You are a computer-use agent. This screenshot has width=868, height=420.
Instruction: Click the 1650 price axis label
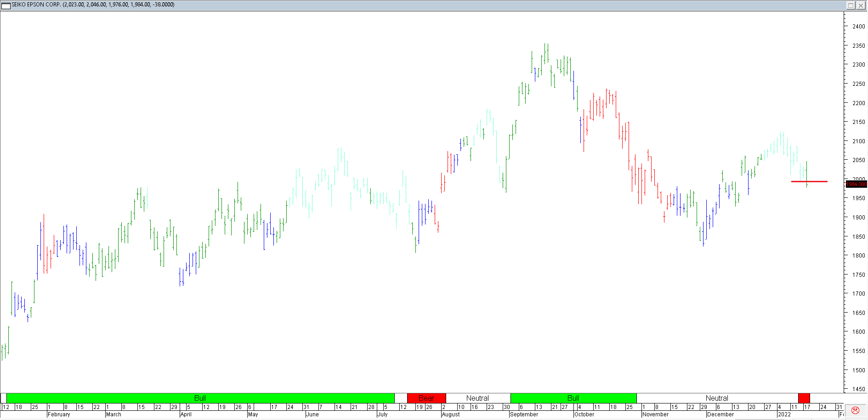[859, 313]
